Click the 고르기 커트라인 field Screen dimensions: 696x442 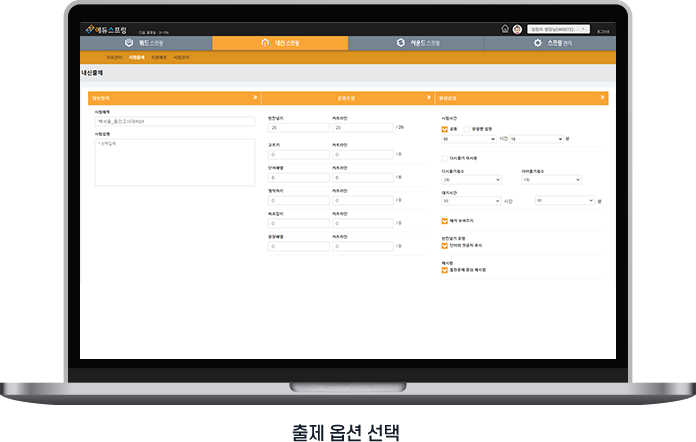coord(363,155)
